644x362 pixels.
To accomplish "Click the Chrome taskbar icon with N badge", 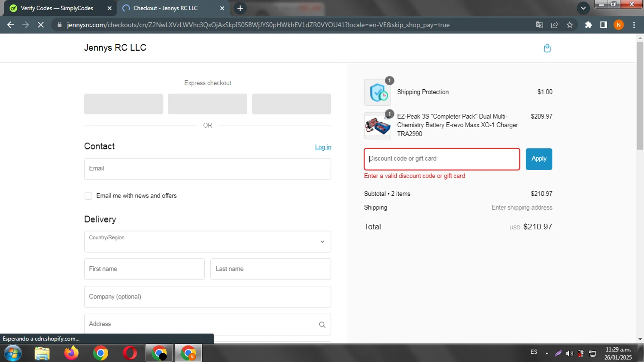I will pyautogui.click(x=188, y=353).
